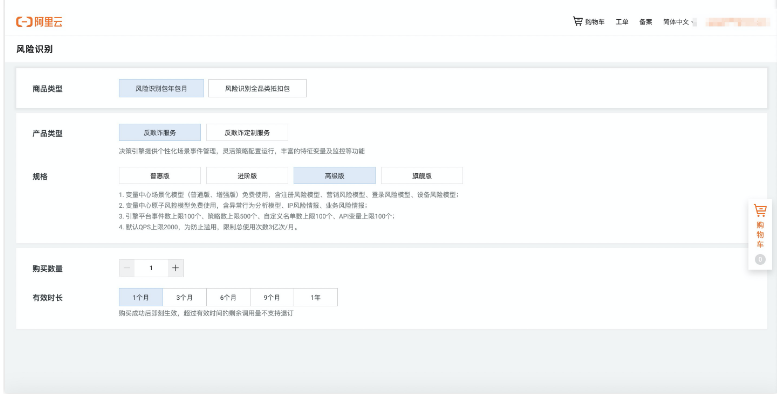Click the 决策引擎 description text
This screenshot has width=777, height=394.
(242, 151)
